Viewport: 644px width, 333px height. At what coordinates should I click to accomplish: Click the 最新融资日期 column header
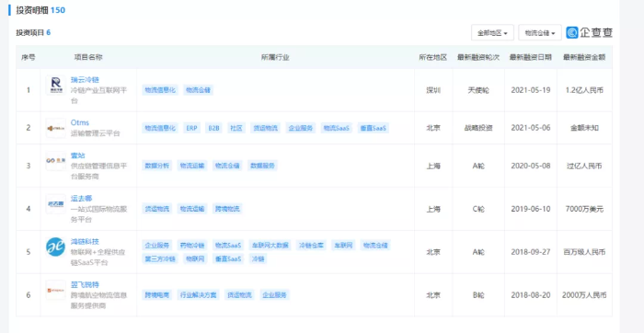pyautogui.click(x=531, y=57)
